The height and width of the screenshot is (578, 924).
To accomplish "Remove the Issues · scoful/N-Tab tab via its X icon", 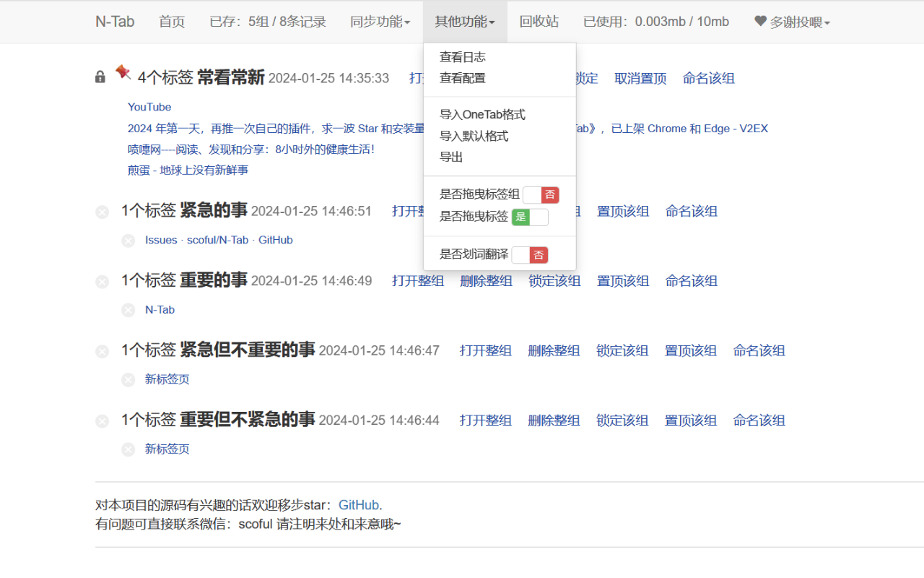I will [x=128, y=240].
